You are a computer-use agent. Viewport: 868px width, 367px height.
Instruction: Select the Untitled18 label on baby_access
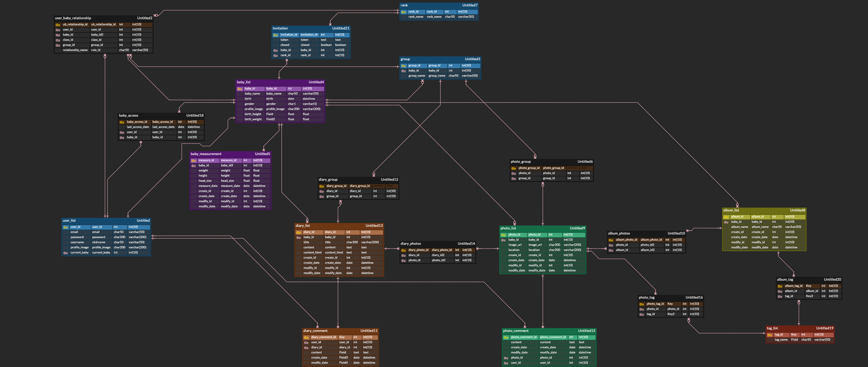[195, 116]
